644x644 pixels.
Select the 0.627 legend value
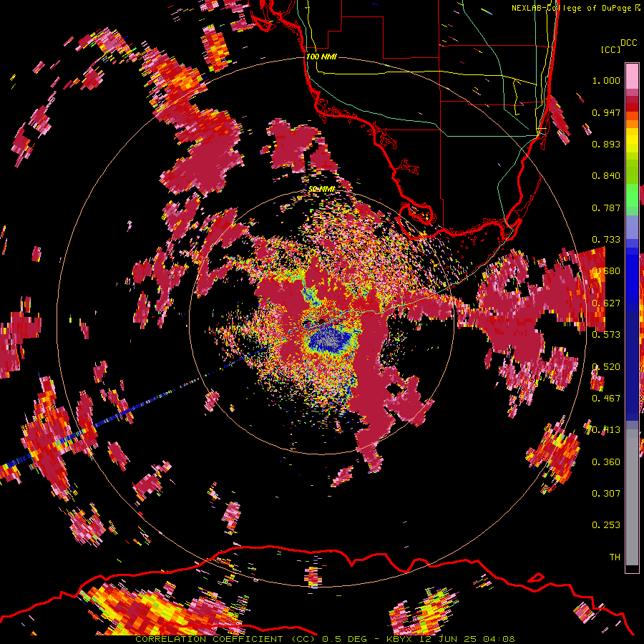coord(606,303)
